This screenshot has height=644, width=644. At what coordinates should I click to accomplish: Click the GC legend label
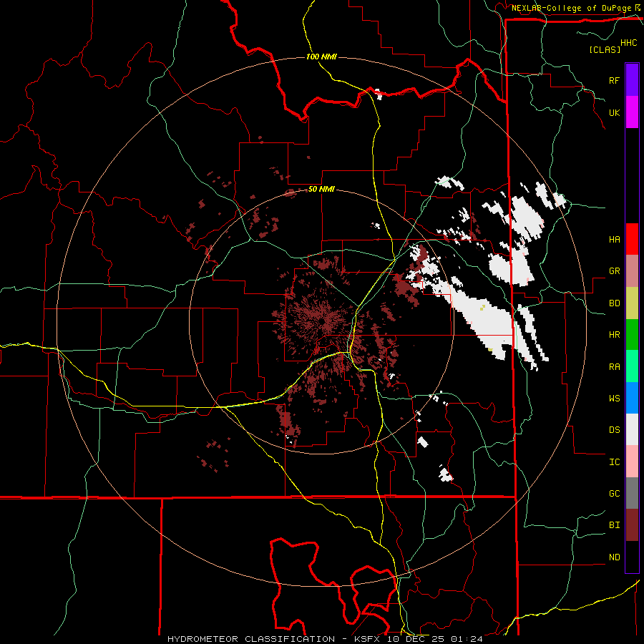pos(614,493)
